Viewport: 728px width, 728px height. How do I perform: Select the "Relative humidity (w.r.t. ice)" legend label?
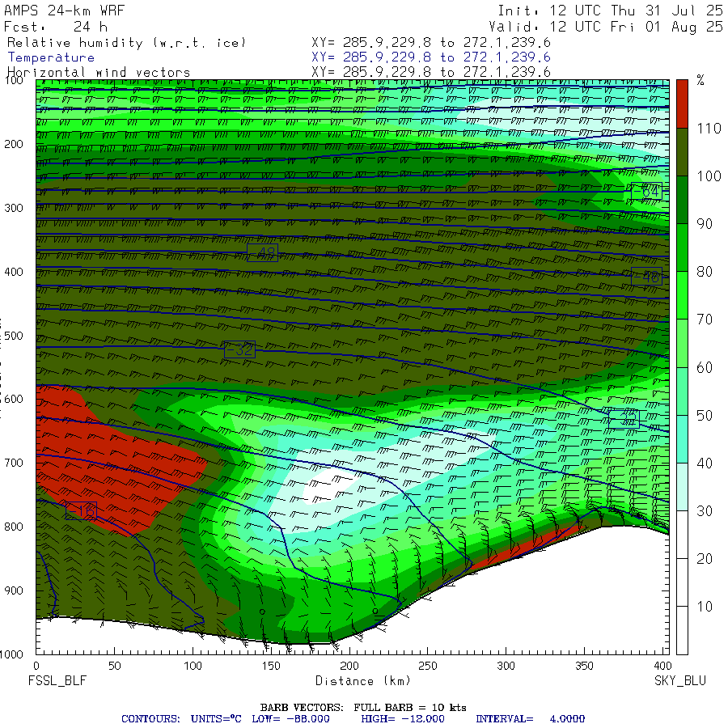[126, 43]
